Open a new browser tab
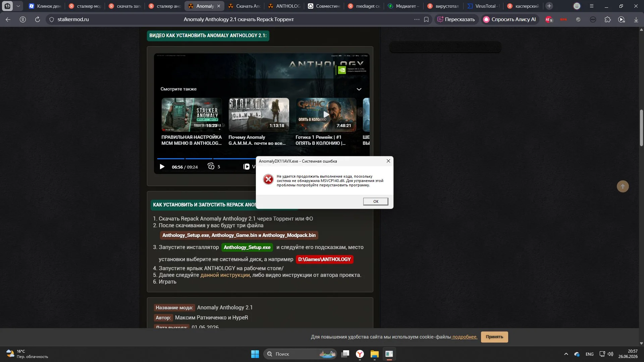The width and height of the screenshot is (644, 362). point(549,6)
